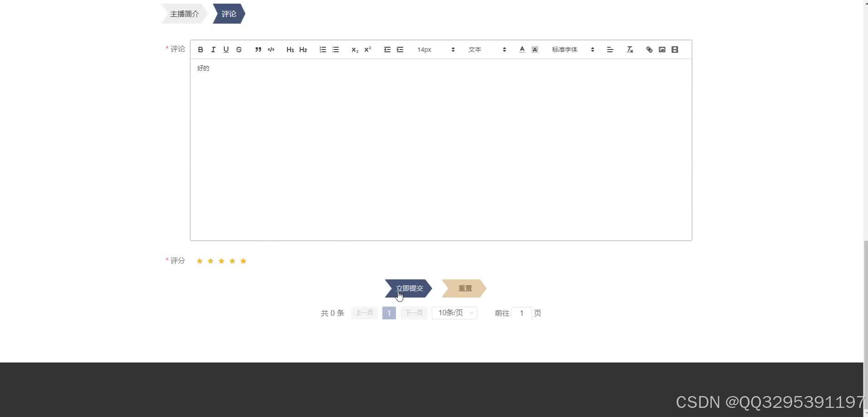The height and width of the screenshot is (417, 868).
Task: Apply strikethrough formatting
Action: pos(239,50)
